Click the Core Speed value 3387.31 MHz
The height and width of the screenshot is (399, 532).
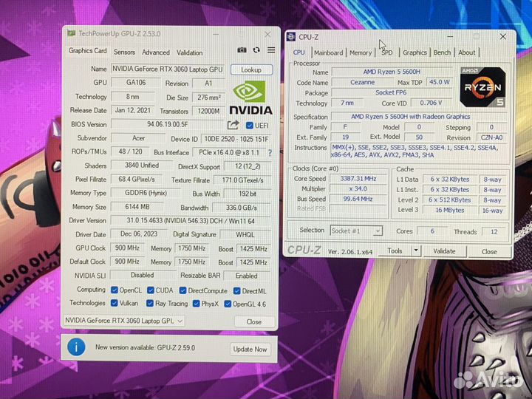pos(358,179)
